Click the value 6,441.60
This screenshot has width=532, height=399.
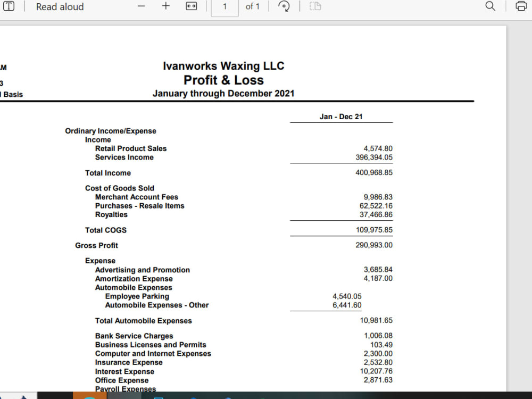347,305
